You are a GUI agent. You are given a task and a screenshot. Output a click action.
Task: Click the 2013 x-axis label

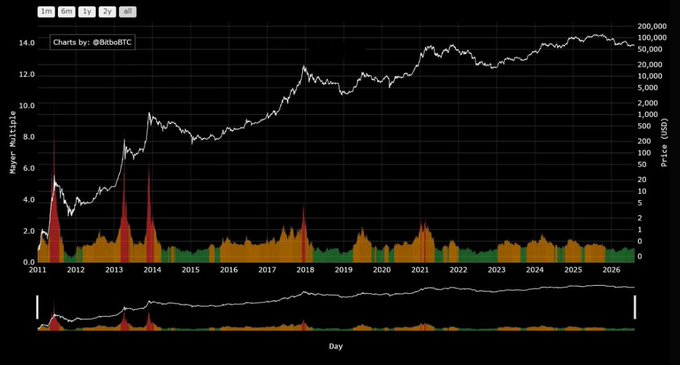pos(114,270)
